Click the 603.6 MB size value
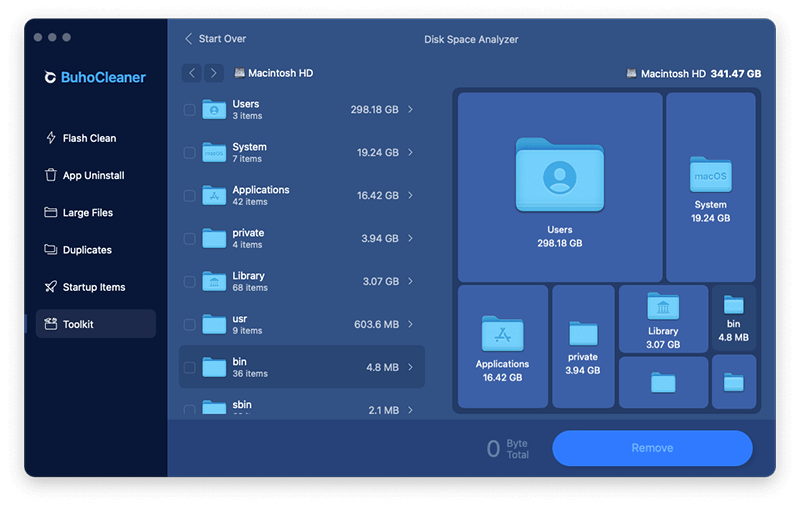The width and height of the screenshot is (800, 507). [x=377, y=324]
